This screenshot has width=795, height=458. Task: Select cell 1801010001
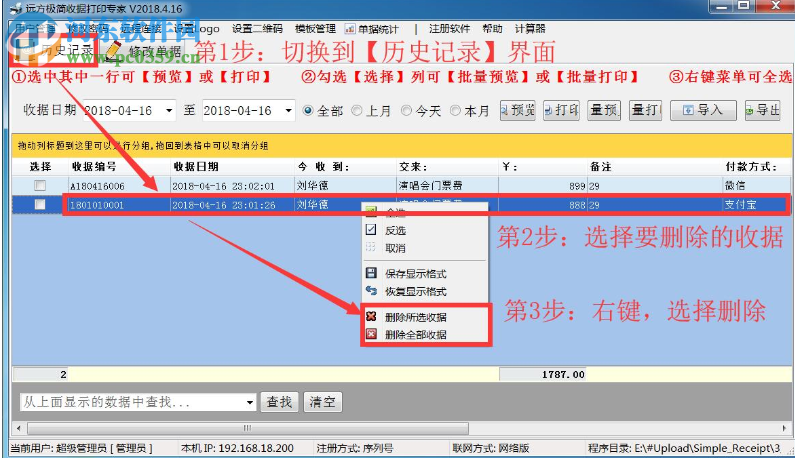click(119, 205)
